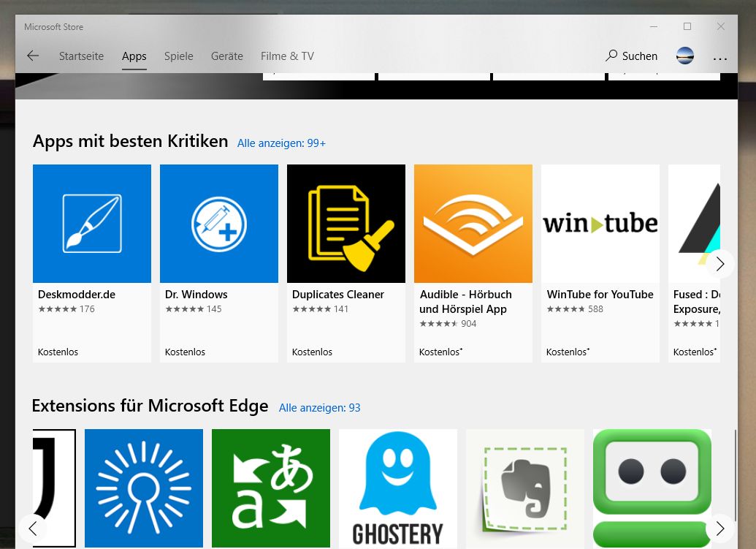Open the blue sunburst keyhole extension icon
This screenshot has height=549, width=756.
[x=144, y=488]
